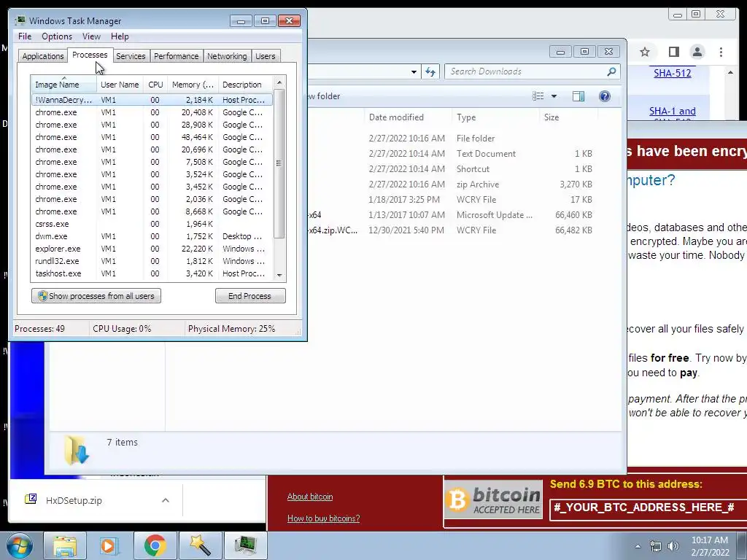Viewport: 747px width, 560px height.
Task: Click the Explorer help icon
Action: click(605, 96)
